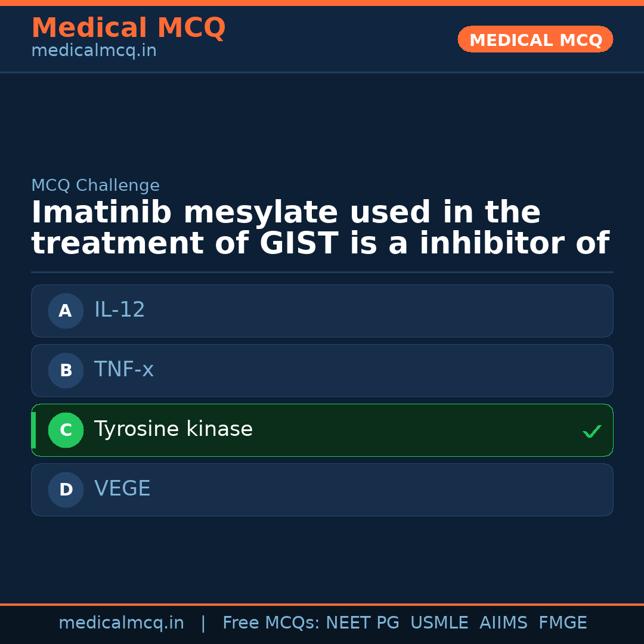
Task: Select AIIMS in the footer
Action: 503,623
